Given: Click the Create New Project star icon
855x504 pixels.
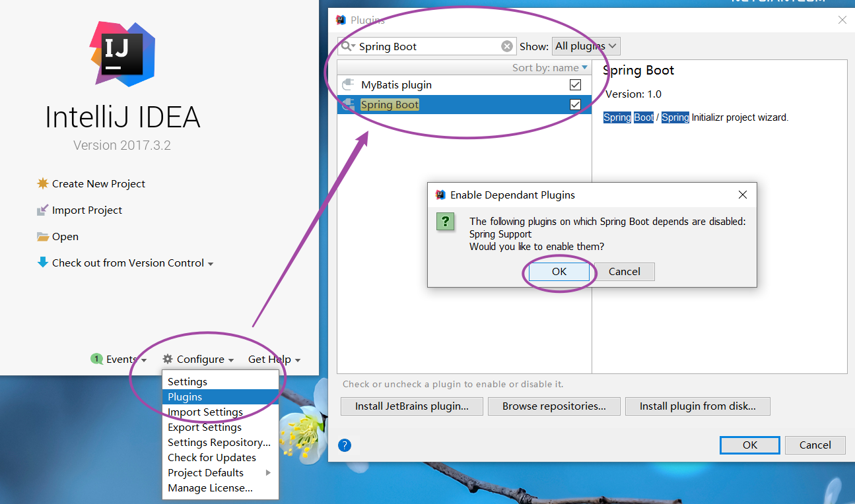Looking at the screenshot, I should (43, 183).
